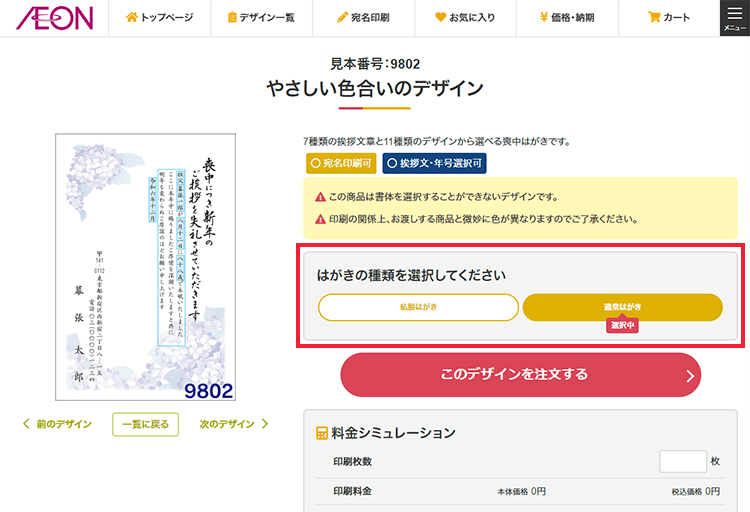This screenshot has height=512, width=750.
Task: Click the 一覧に戻る button
Action: [145, 424]
